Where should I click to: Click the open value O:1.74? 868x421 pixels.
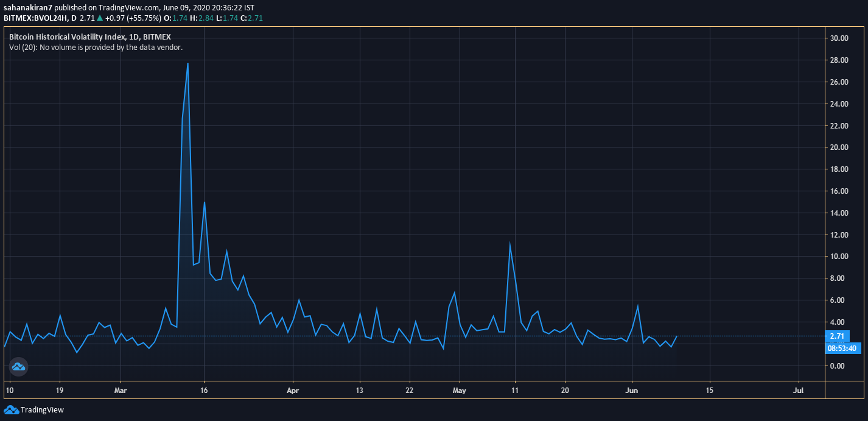click(176, 18)
